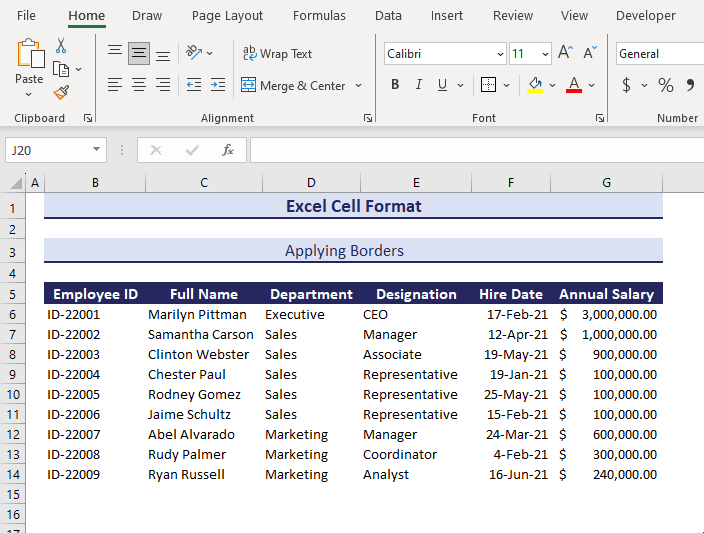Click the Percent Style icon

665,85
